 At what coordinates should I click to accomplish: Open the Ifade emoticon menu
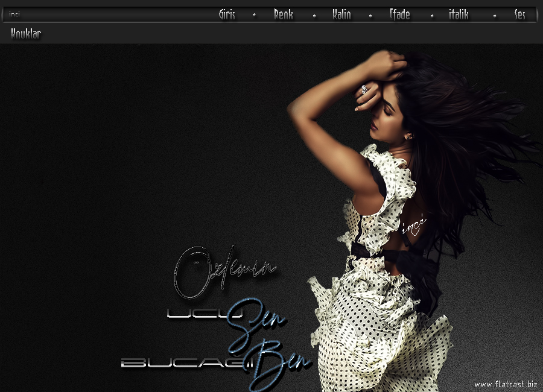(x=399, y=15)
